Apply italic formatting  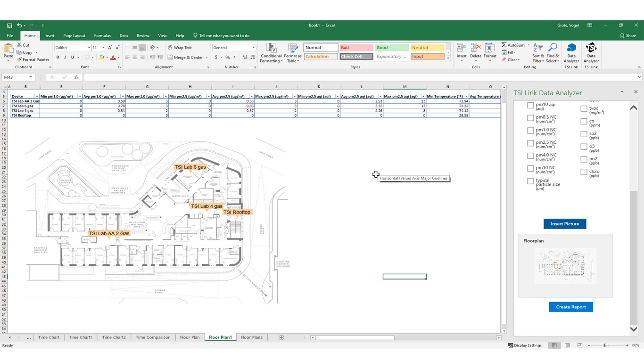click(x=65, y=58)
